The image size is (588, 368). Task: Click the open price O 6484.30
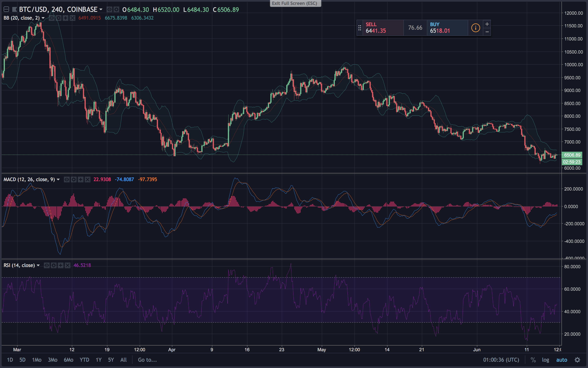tap(136, 10)
